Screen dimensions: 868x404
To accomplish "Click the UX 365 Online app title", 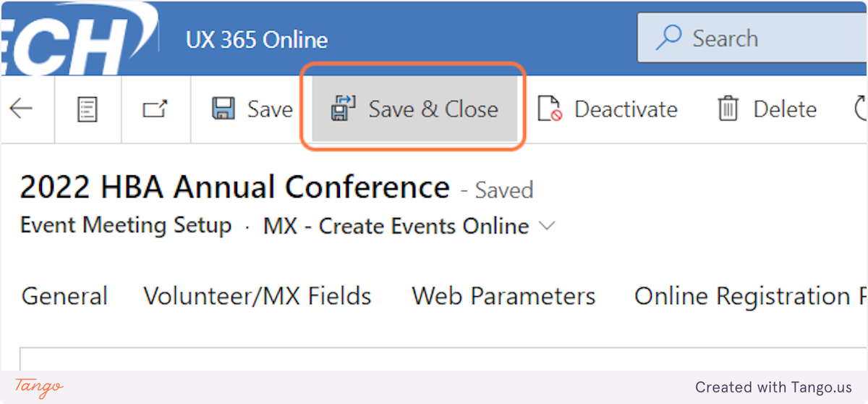I will 257,39.
